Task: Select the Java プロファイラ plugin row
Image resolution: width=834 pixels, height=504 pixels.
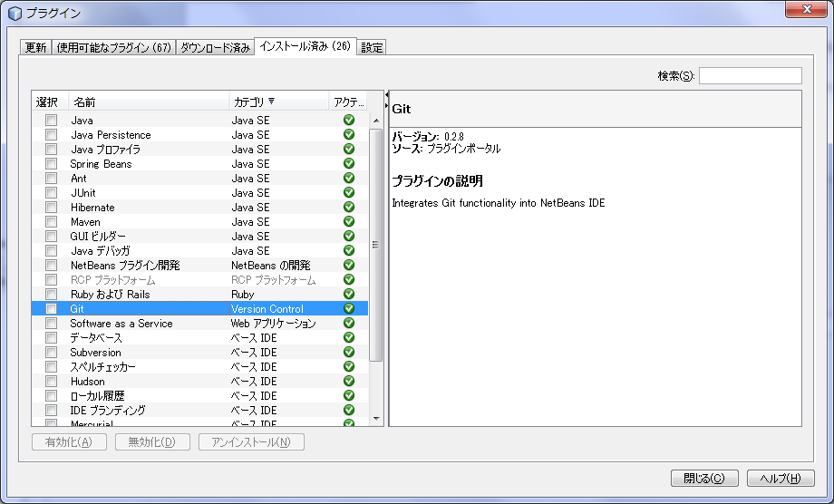Action: pos(199,149)
